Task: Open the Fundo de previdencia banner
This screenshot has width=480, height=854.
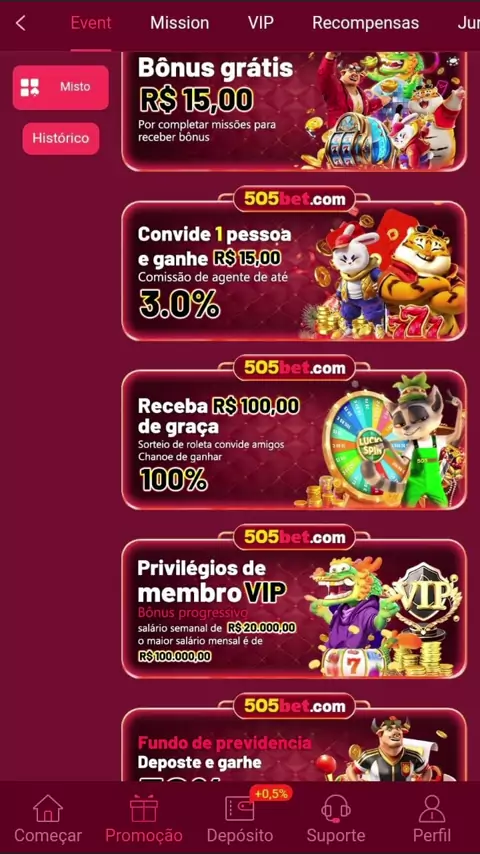Action: click(x=294, y=744)
